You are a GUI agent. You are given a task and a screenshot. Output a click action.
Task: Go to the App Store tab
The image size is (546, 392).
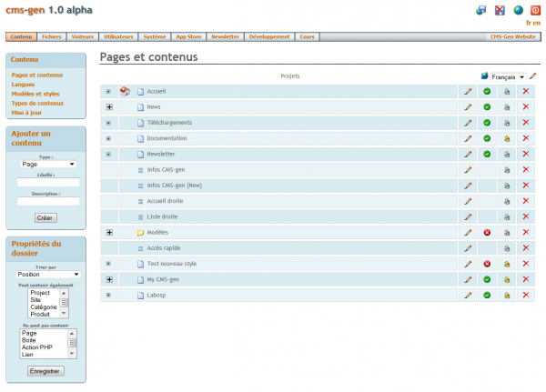point(188,36)
